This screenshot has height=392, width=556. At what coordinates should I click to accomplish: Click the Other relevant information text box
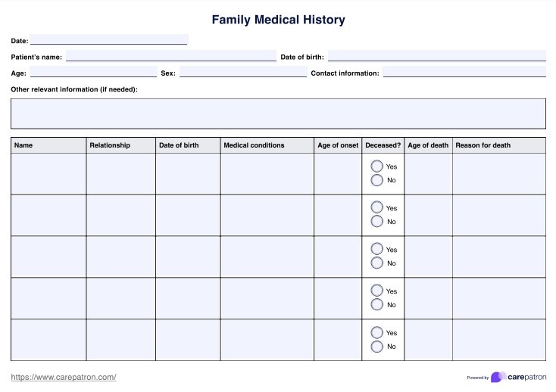(278, 114)
